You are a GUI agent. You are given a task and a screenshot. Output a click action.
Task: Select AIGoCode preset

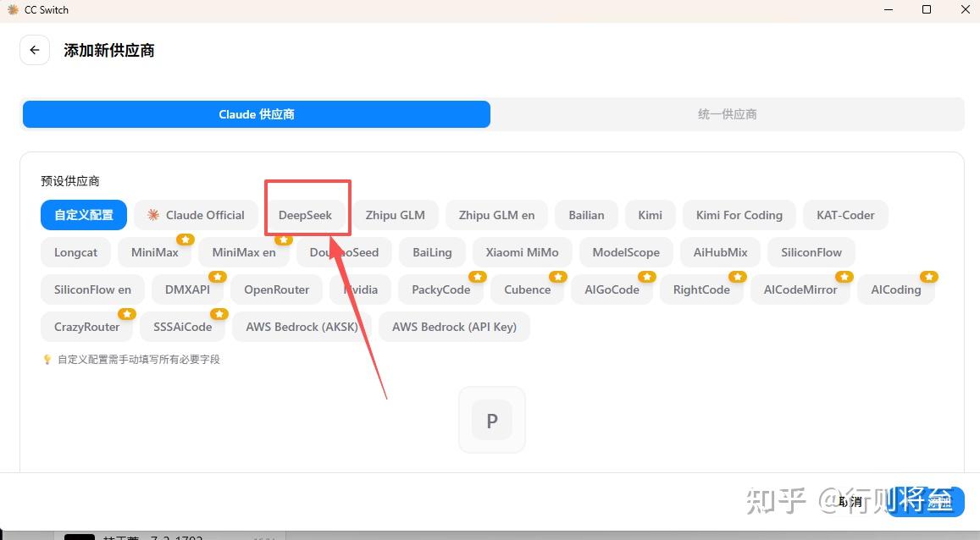pos(612,289)
